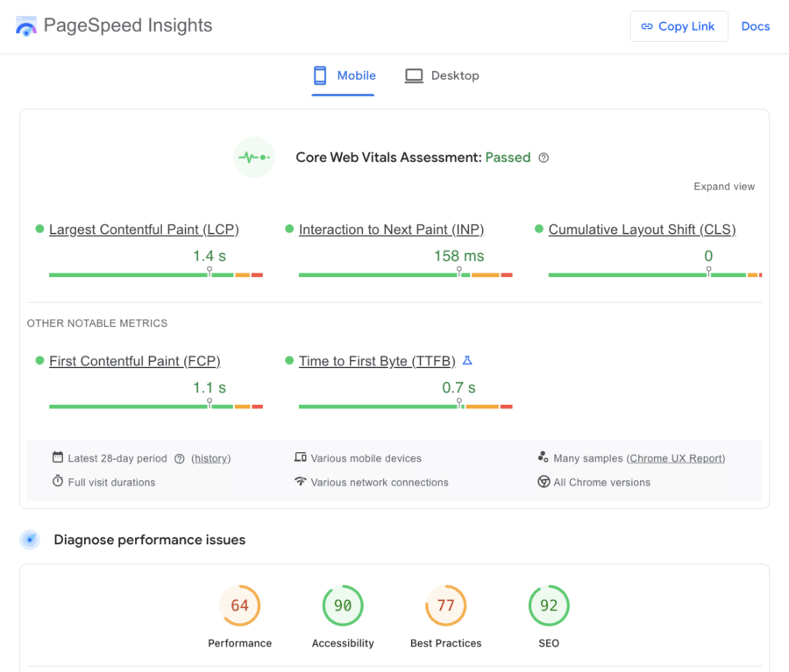The height and width of the screenshot is (672, 789).
Task: Click the Core Web Vitals pulse icon
Action: (254, 158)
